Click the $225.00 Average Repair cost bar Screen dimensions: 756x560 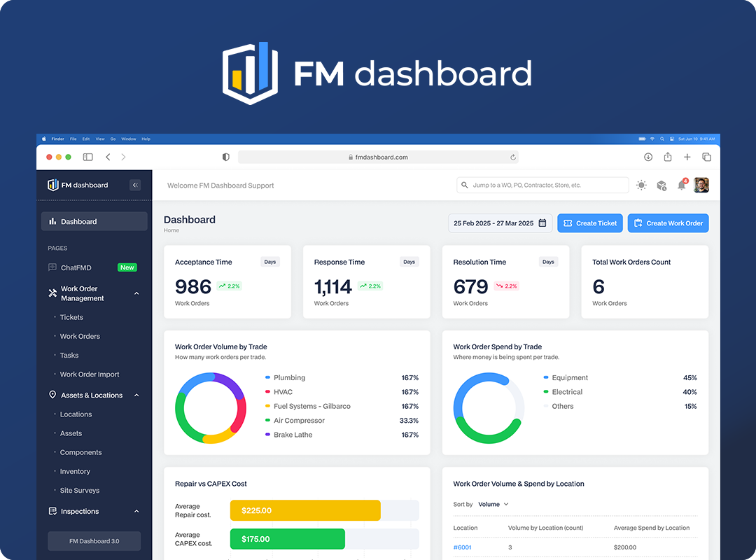(305, 510)
